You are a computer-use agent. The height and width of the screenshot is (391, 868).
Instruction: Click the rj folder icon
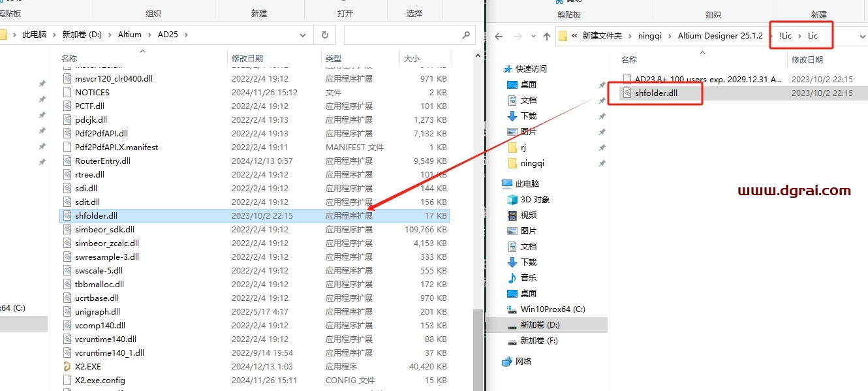click(x=512, y=147)
